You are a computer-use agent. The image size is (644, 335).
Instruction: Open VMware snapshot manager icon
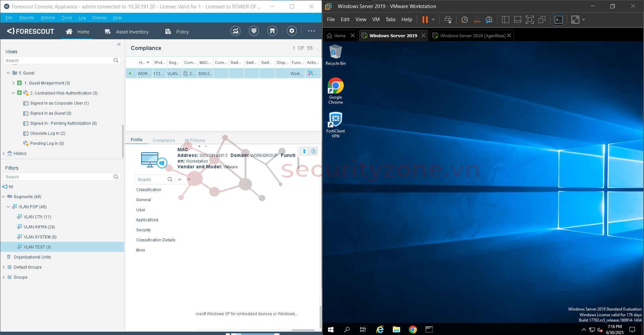(x=489, y=20)
